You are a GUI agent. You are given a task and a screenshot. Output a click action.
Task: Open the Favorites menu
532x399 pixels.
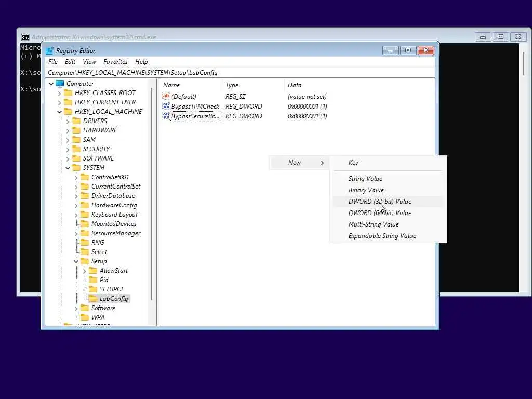pyautogui.click(x=116, y=62)
